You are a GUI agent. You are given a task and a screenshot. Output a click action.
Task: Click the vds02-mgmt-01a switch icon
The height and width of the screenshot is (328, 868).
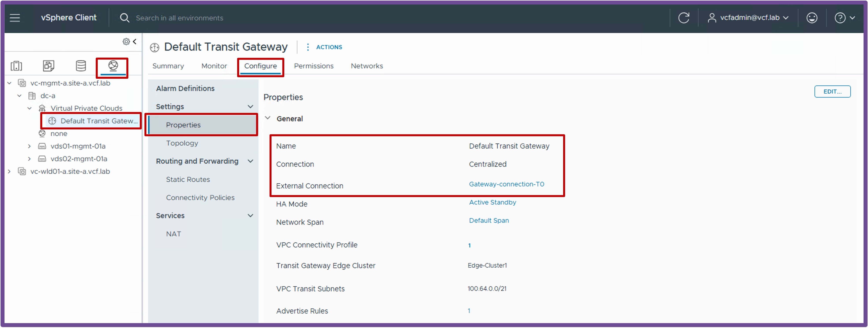pyautogui.click(x=42, y=159)
